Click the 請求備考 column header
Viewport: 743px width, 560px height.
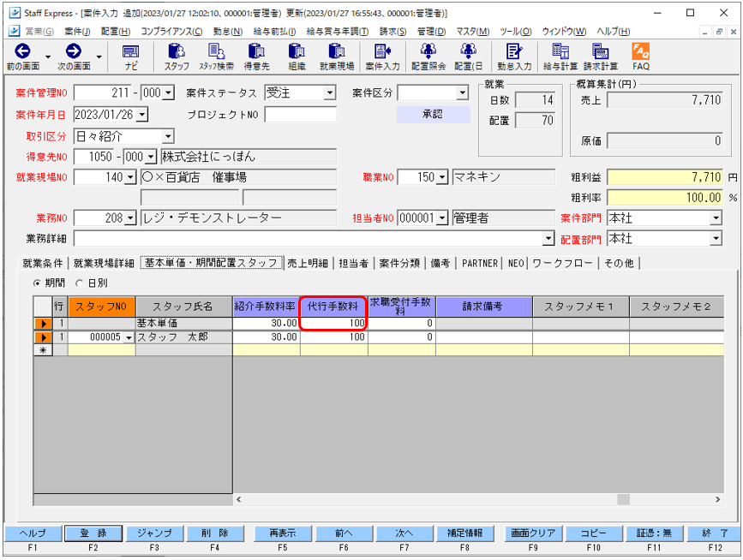484,307
